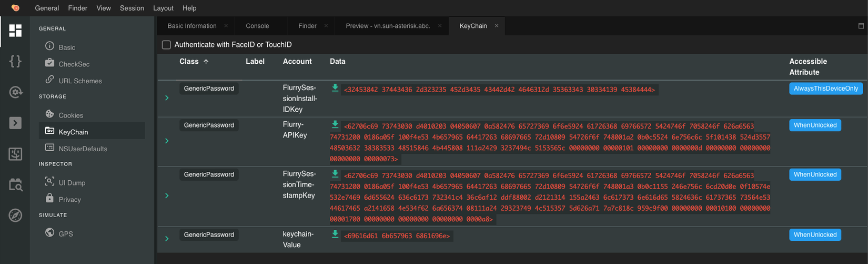
Task: Click the dashboard grid icon in the left rail
Action: click(15, 31)
